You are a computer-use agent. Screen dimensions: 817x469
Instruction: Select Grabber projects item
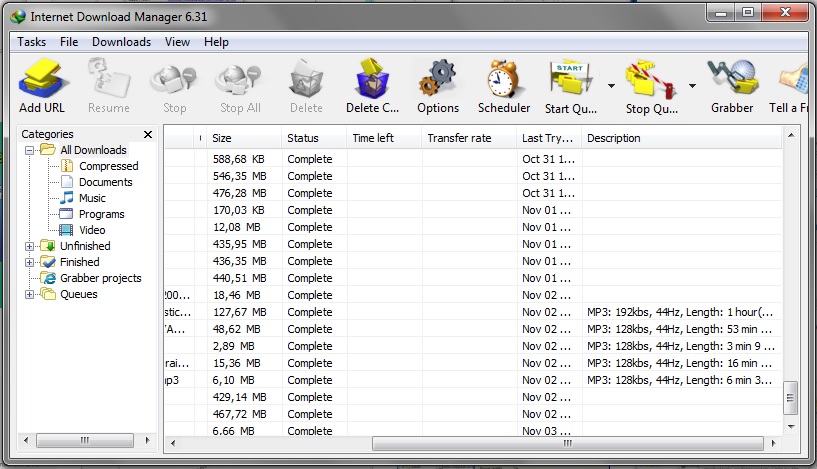point(101,278)
